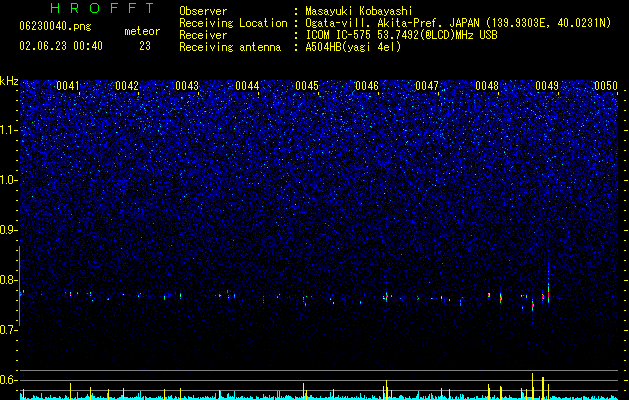Click the "meteor" count label
The image size is (629, 400).
142,31
